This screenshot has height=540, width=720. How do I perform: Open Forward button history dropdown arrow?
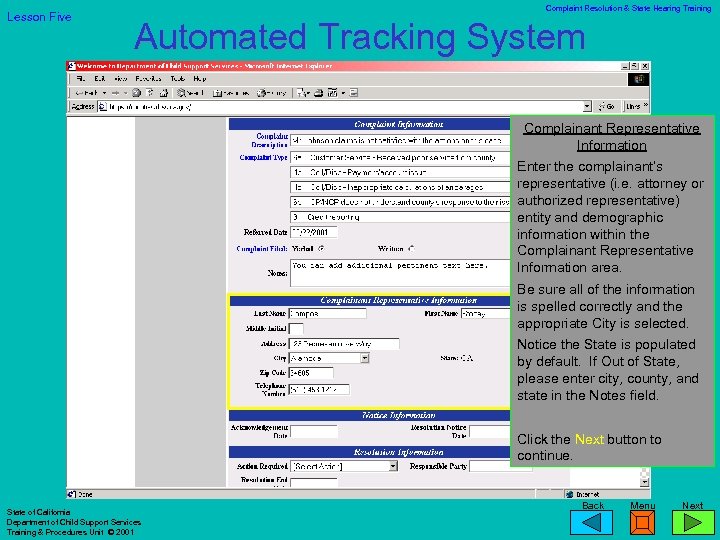click(x=125, y=93)
